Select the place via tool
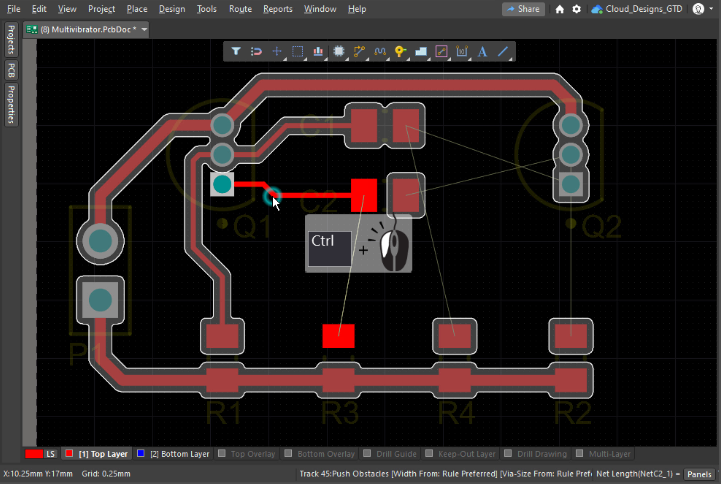 click(400, 51)
